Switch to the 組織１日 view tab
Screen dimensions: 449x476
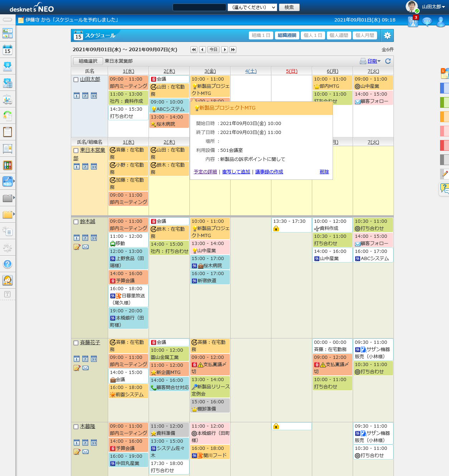261,35
